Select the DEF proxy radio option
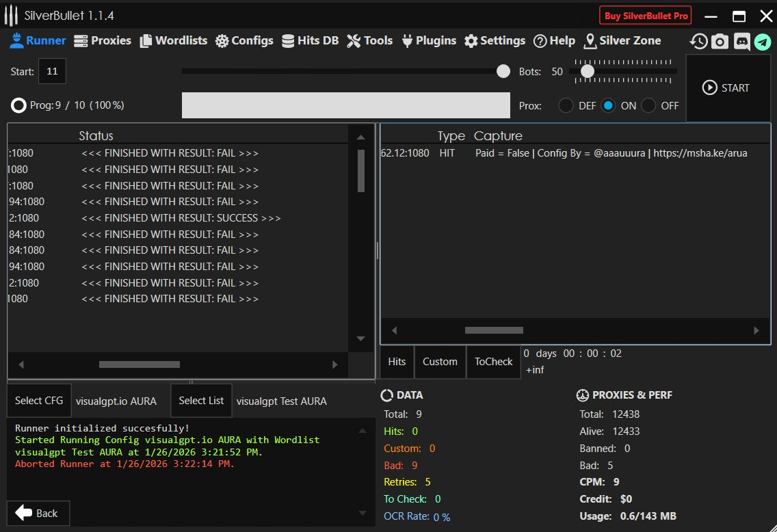Screen dimensions: 777x532 click(566, 105)
